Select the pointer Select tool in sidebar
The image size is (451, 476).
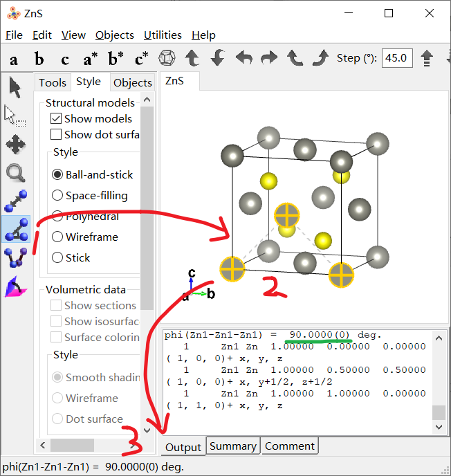(x=15, y=88)
